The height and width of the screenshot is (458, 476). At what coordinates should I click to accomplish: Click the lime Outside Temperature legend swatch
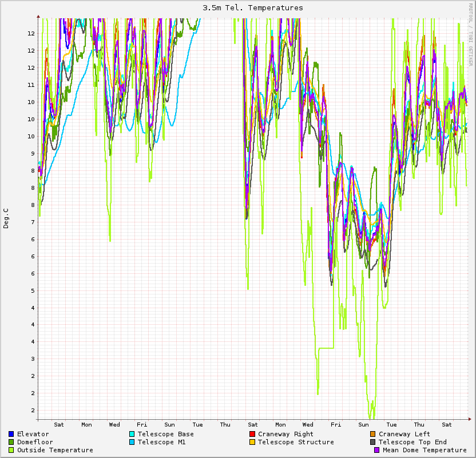pos(11,450)
